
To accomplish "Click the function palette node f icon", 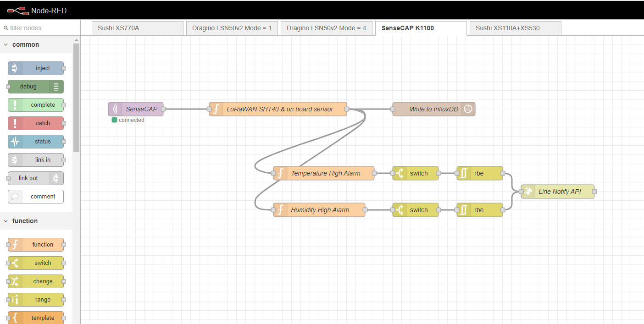I will pyautogui.click(x=15, y=245).
